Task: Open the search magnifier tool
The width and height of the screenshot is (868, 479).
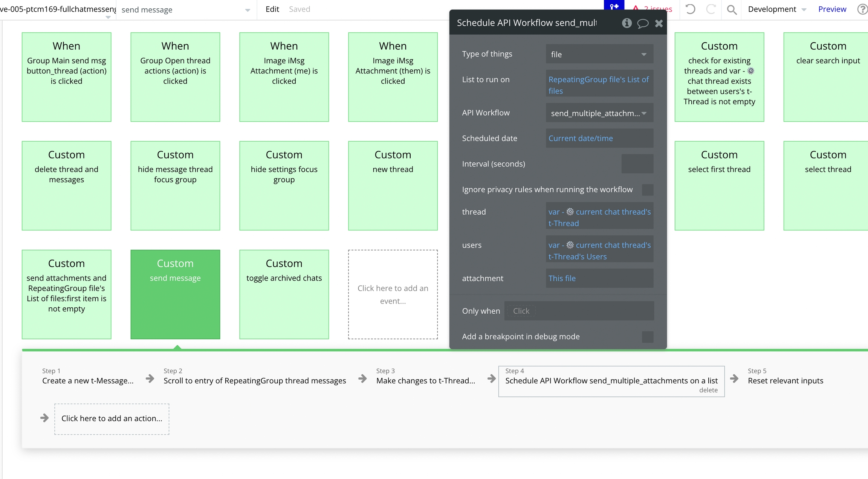Action: coord(732,9)
